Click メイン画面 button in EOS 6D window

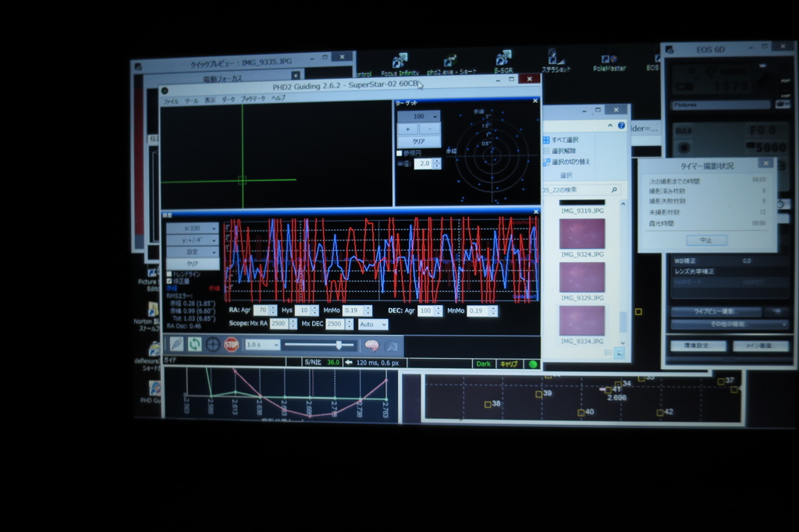[x=760, y=346]
